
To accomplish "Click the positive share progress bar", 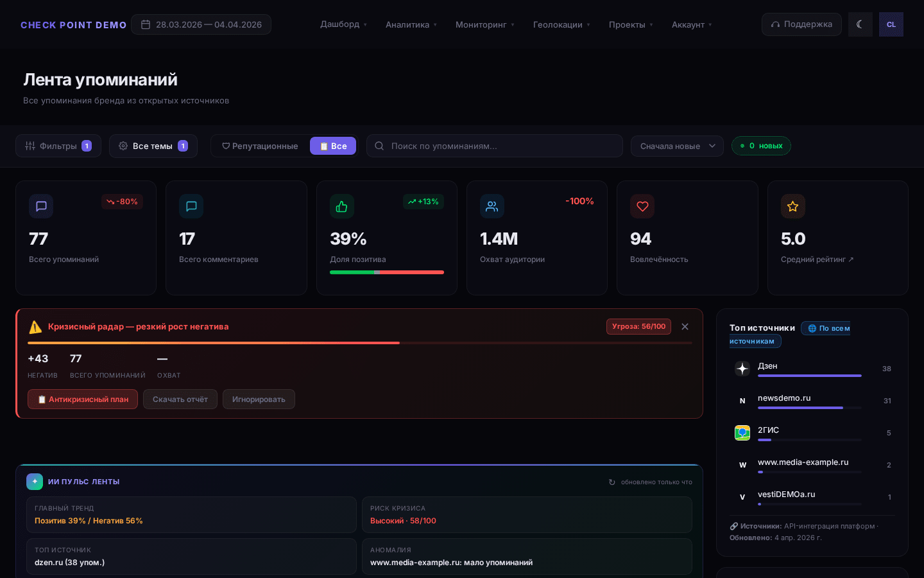I will (386, 272).
